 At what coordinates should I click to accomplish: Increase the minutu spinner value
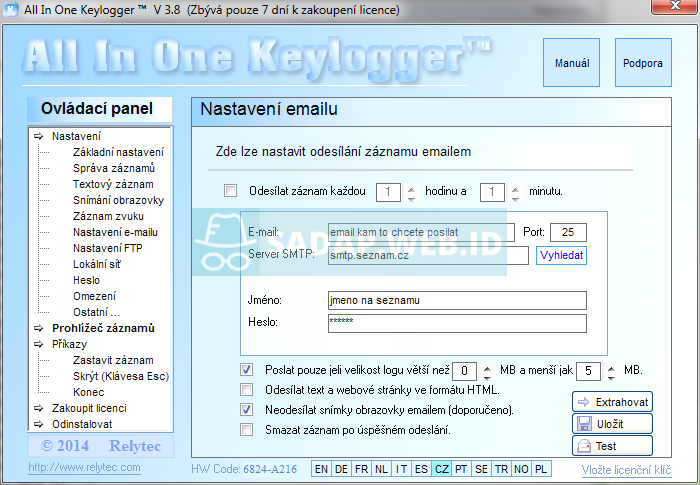point(515,188)
